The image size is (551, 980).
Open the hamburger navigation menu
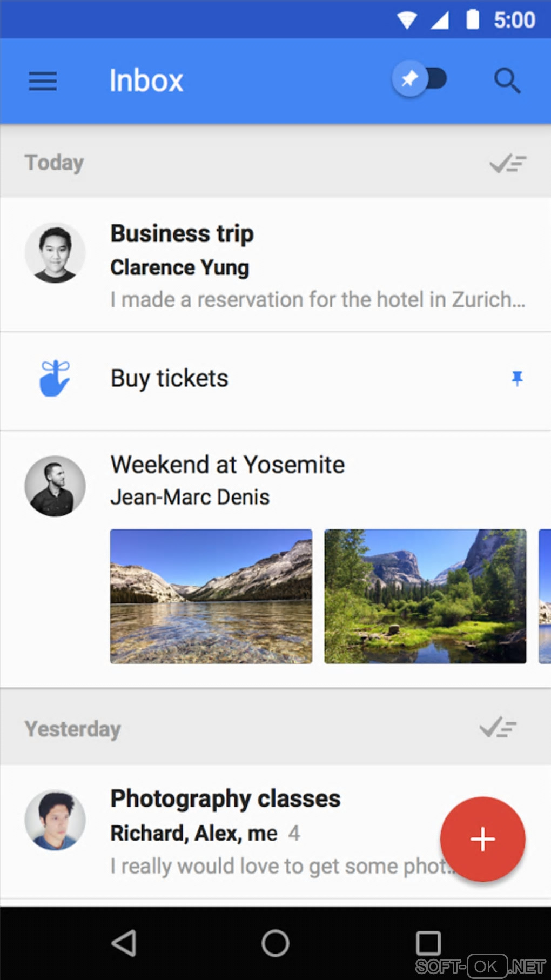[43, 81]
